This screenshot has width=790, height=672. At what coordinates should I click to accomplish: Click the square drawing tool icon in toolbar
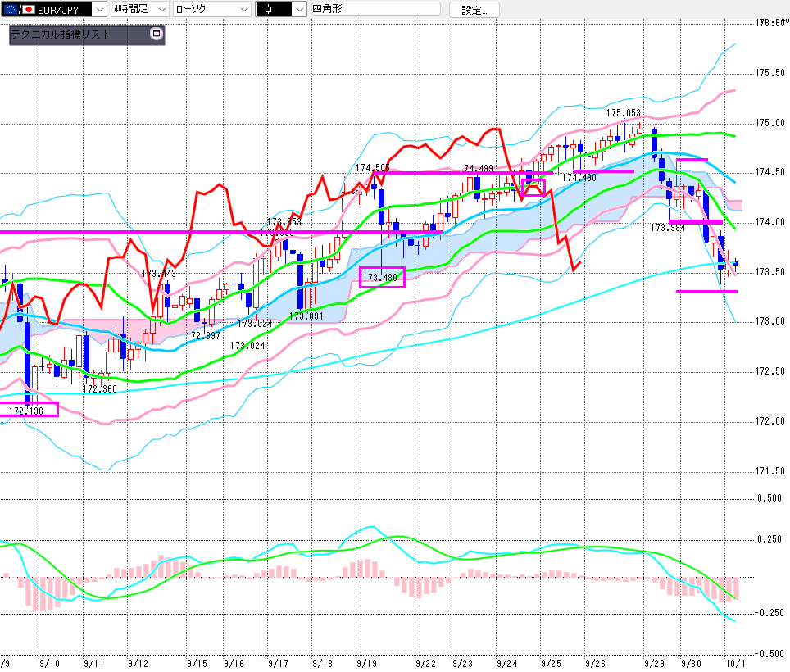(x=269, y=9)
